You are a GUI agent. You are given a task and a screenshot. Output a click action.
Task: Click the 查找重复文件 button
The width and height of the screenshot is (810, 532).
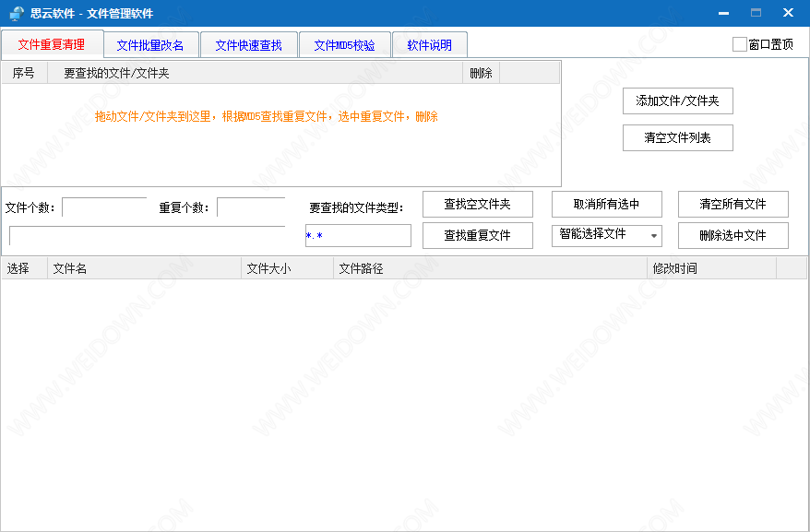coord(478,235)
